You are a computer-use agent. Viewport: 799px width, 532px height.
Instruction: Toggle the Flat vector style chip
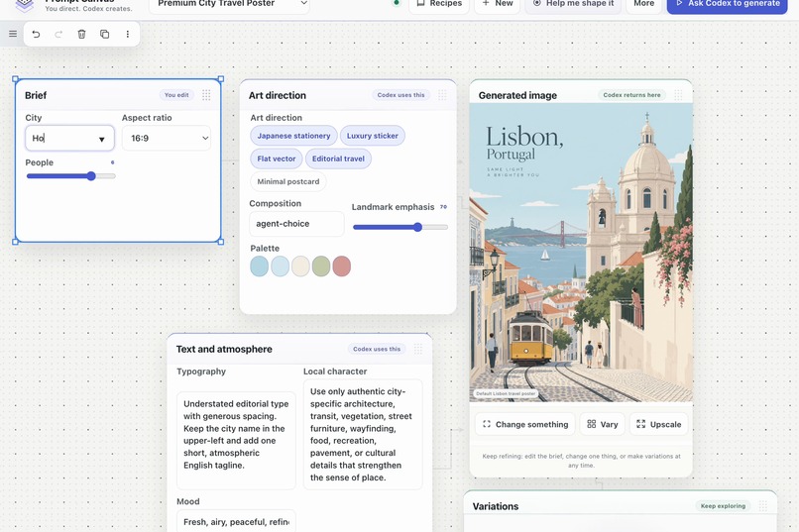point(277,159)
